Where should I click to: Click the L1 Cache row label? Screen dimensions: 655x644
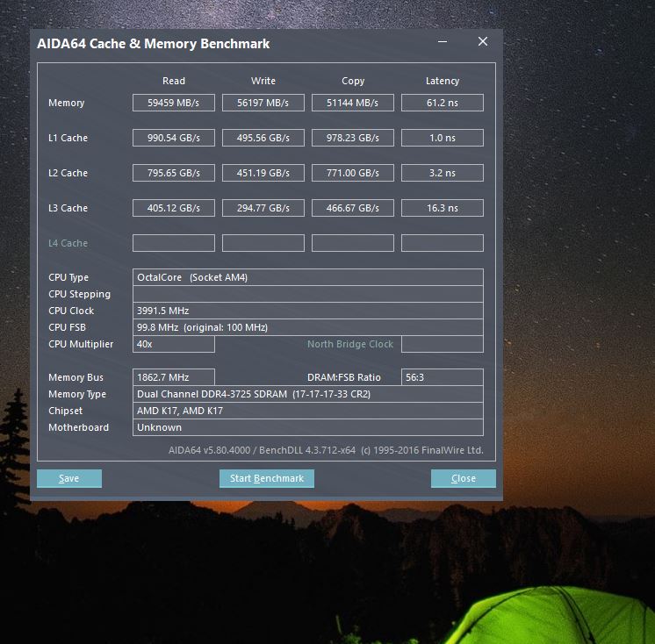pos(68,138)
